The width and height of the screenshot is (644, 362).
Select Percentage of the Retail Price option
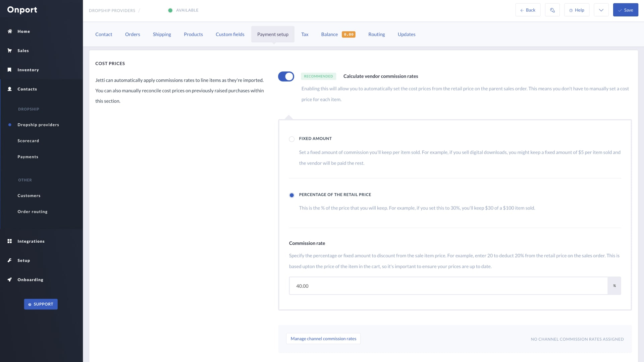(291, 195)
